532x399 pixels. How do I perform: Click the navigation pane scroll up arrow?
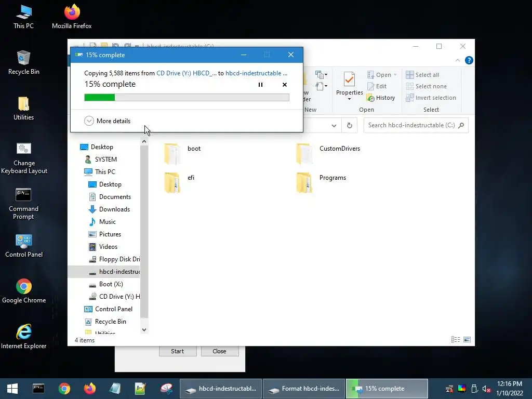pyautogui.click(x=144, y=142)
